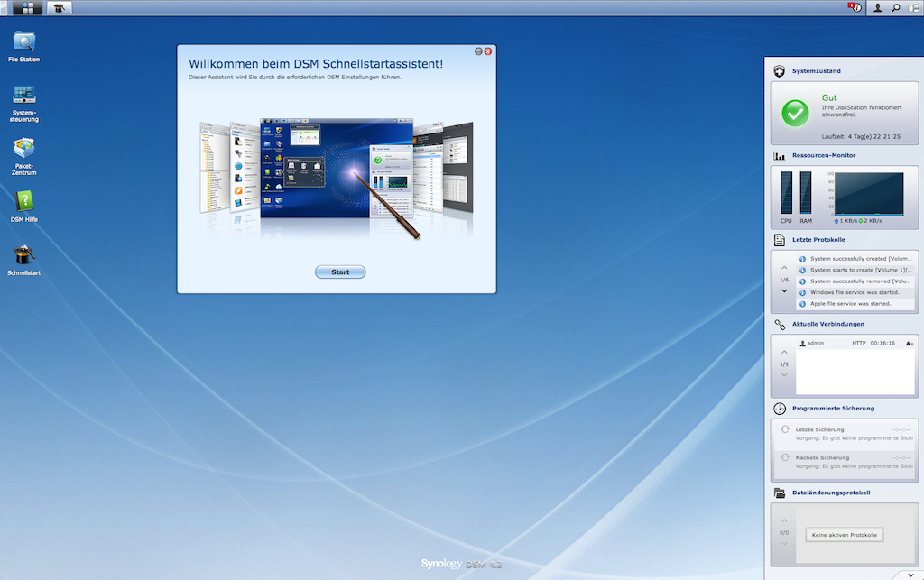Click Start button in Schnellstartassistent
The width and height of the screenshot is (924, 580).
[x=340, y=272]
